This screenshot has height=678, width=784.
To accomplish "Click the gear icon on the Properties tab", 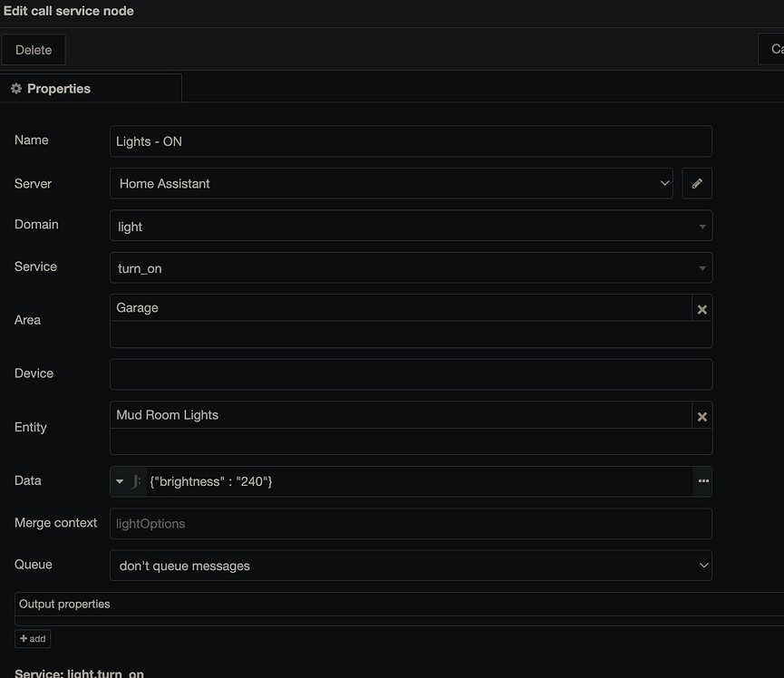I will click(x=15, y=88).
